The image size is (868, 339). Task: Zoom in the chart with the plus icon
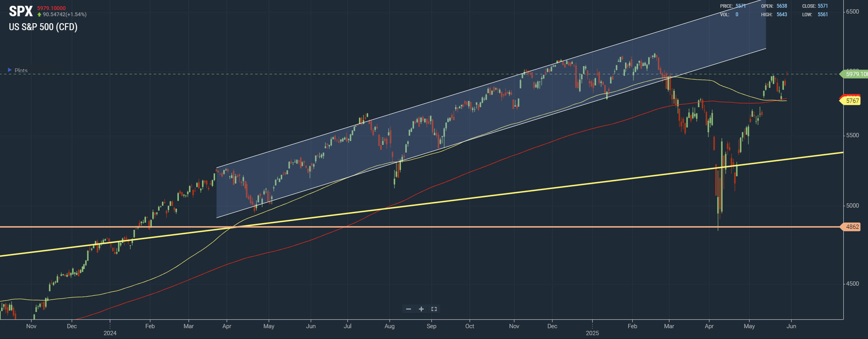(x=421, y=309)
